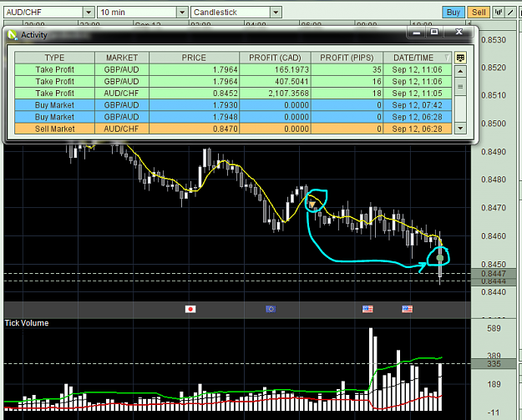The image size is (522, 420).
Task: Click the Tick Volume indicator label
Action: [27, 323]
